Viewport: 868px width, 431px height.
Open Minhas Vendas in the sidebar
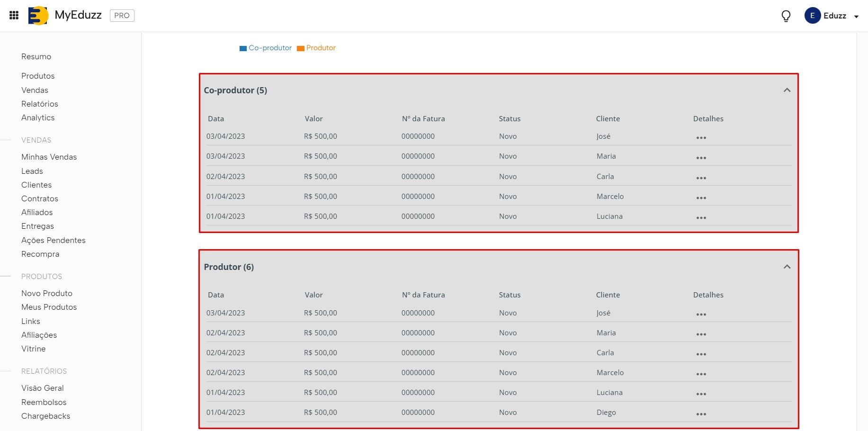[x=49, y=157]
